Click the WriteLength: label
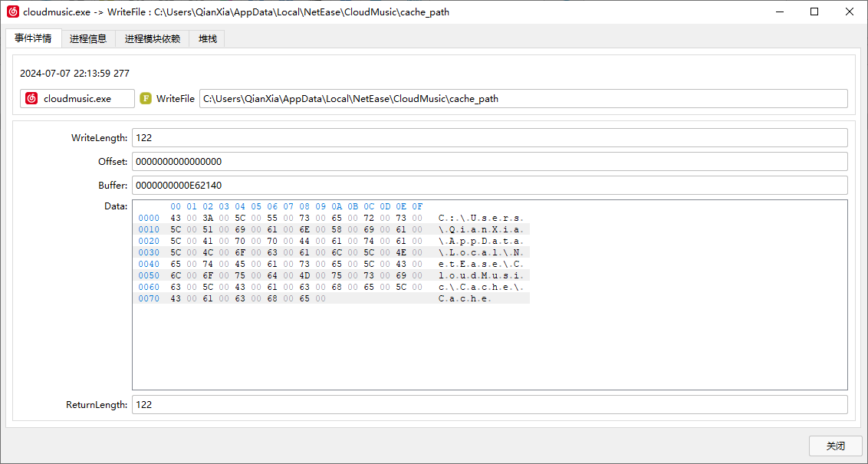Viewport: 868px width, 464px height. click(99, 138)
